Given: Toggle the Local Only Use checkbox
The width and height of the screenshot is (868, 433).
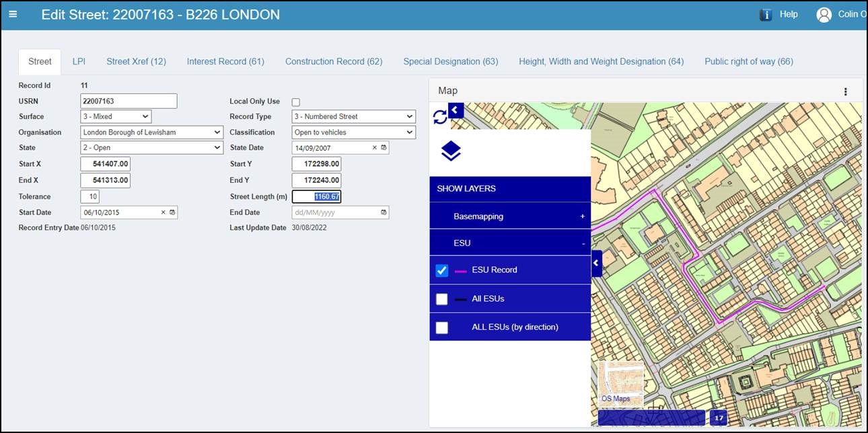Looking at the screenshot, I should click(295, 102).
